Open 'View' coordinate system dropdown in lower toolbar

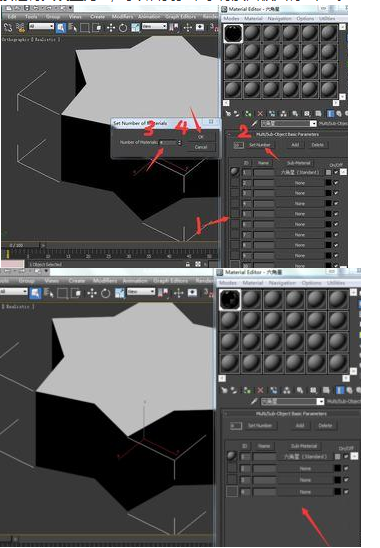pyautogui.click(x=141, y=291)
